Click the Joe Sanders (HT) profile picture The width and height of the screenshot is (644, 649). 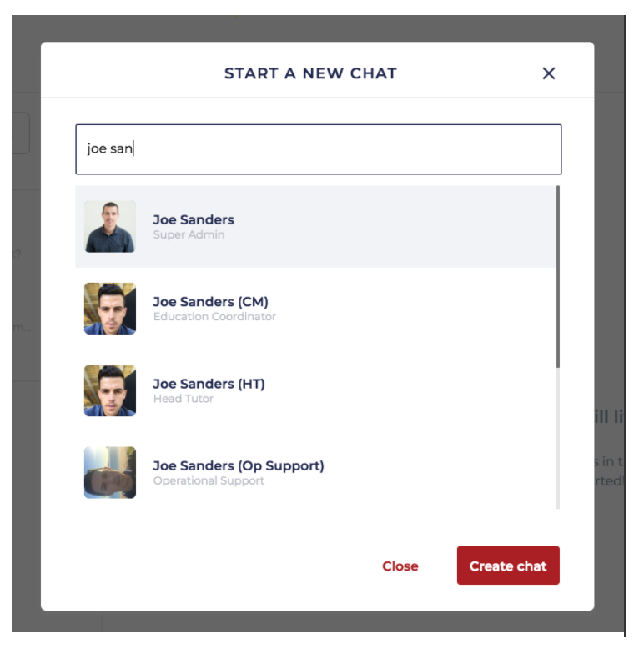[110, 390]
